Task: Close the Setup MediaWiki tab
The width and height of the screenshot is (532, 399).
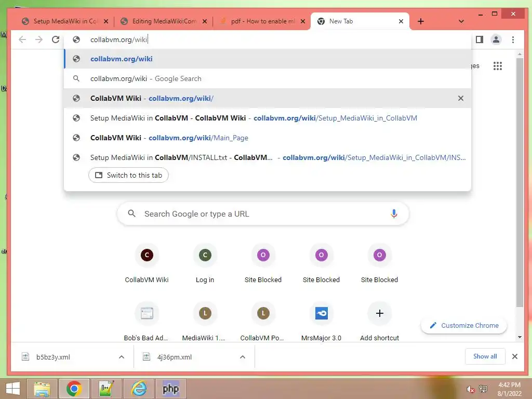Action: coord(106,21)
